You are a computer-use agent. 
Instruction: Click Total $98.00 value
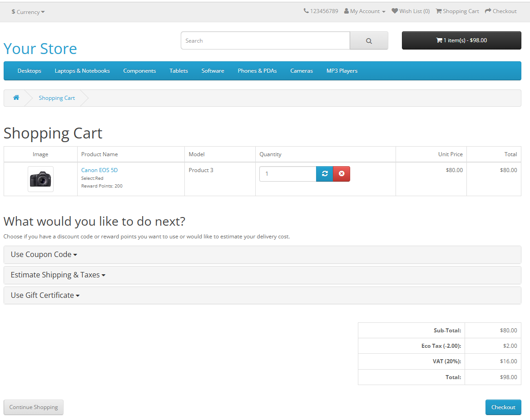508,377
